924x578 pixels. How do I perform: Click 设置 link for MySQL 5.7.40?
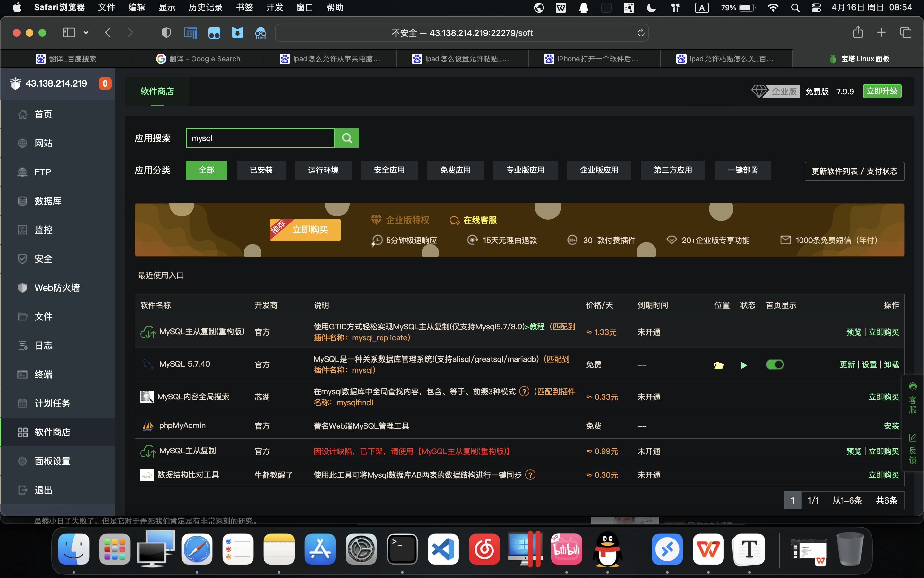click(x=869, y=364)
